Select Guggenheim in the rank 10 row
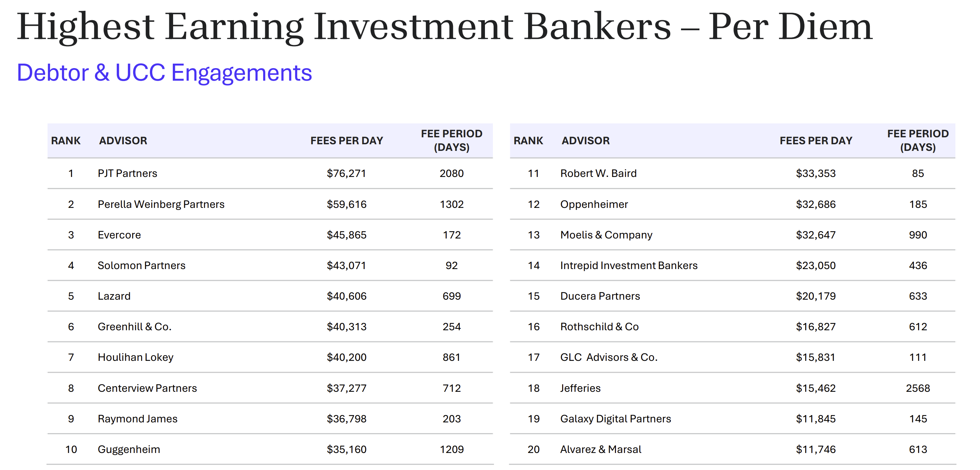 (129, 449)
